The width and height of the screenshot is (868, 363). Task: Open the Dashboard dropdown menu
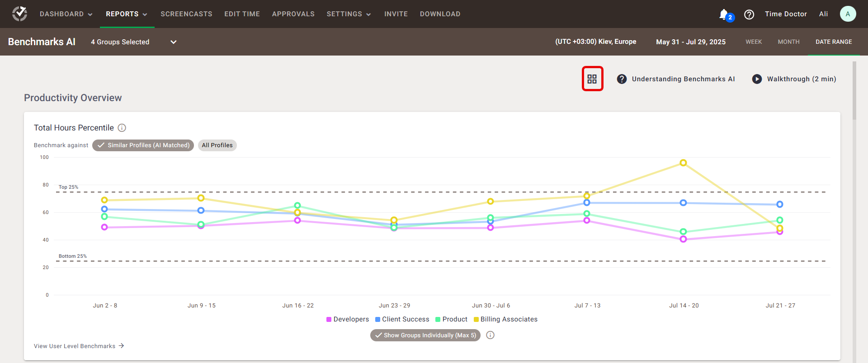[x=66, y=14]
